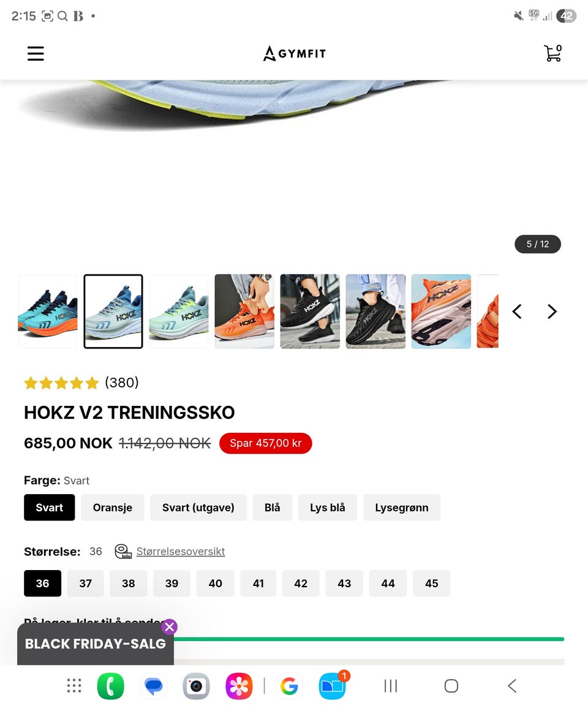This screenshot has width=588, height=706.
Task: Select the Lysegrønn color option
Action: pyautogui.click(x=402, y=508)
